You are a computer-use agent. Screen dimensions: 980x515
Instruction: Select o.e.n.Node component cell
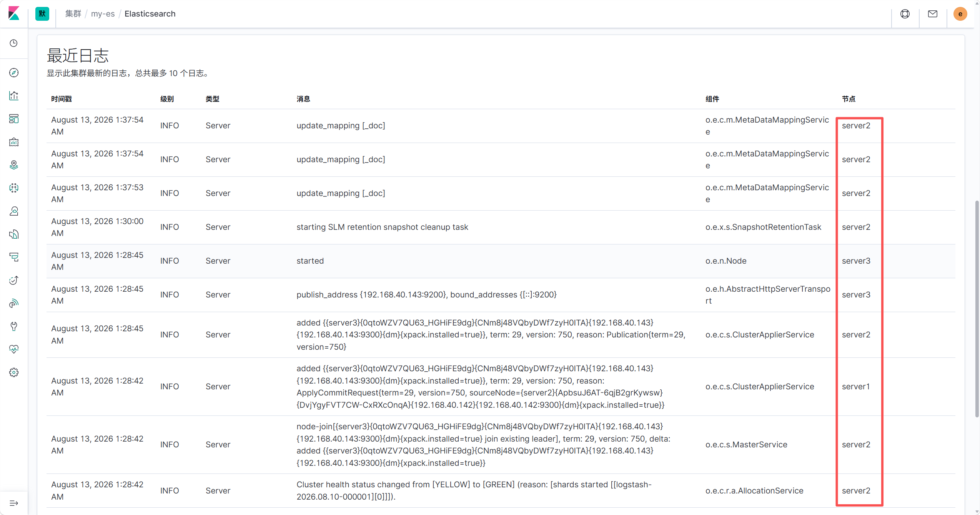click(x=726, y=261)
